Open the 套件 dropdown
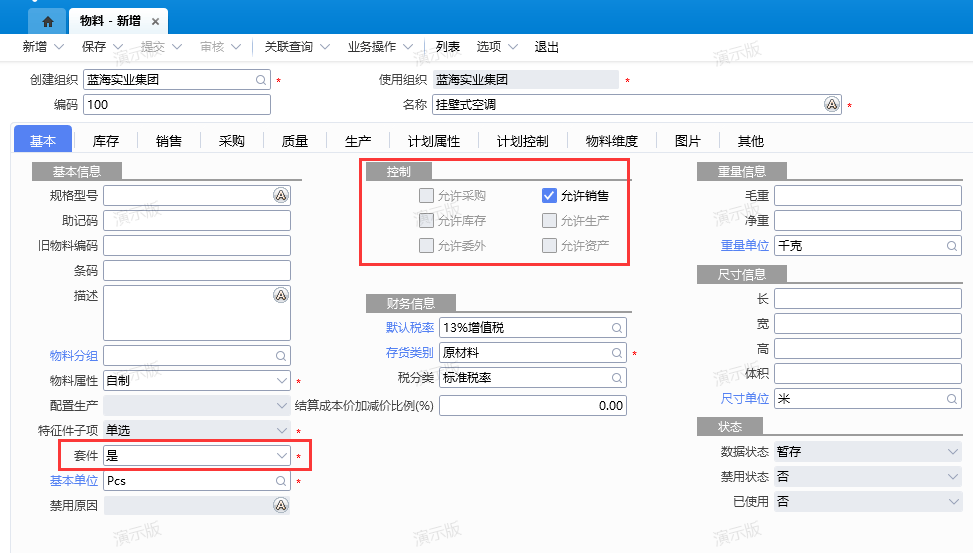The width and height of the screenshot is (973, 553). [x=282, y=456]
